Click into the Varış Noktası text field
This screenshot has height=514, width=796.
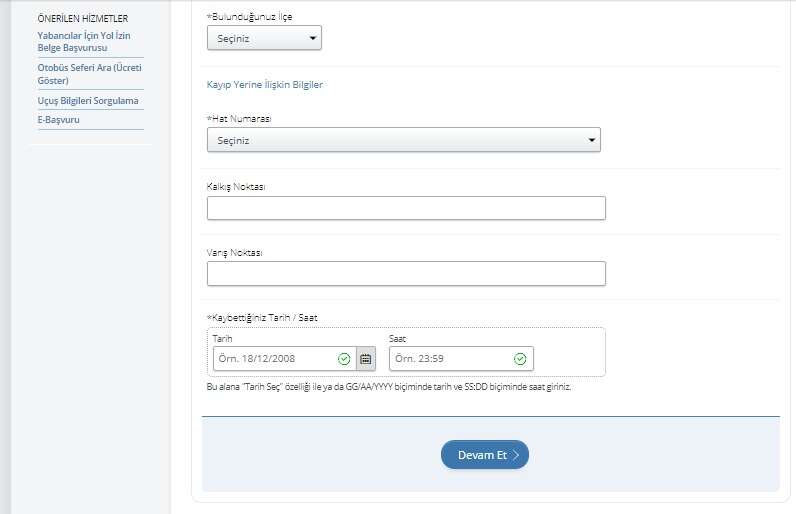point(406,273)
